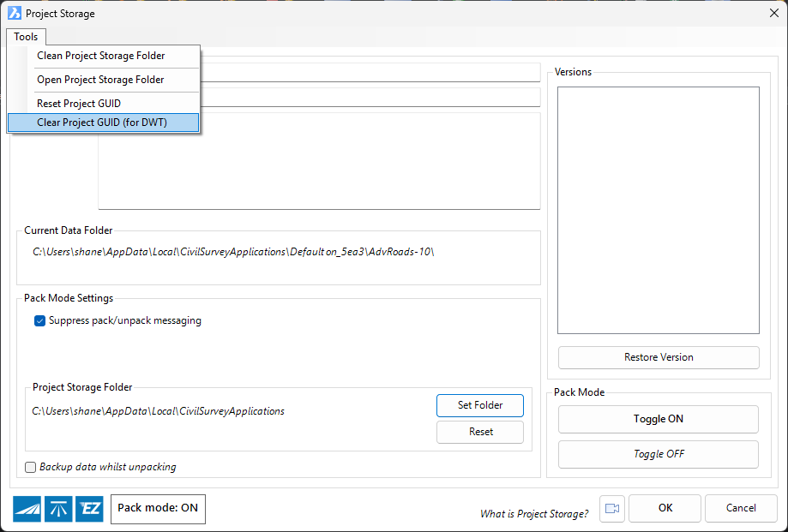The width and height of the screenshot is (788, 532).
Task: Click the road perspective logo icon
Action: 27,509
